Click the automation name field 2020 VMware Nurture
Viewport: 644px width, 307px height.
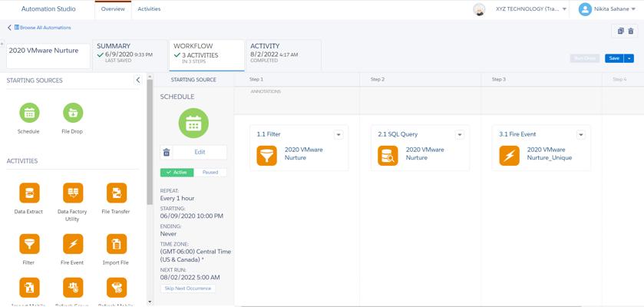(48, 56)
